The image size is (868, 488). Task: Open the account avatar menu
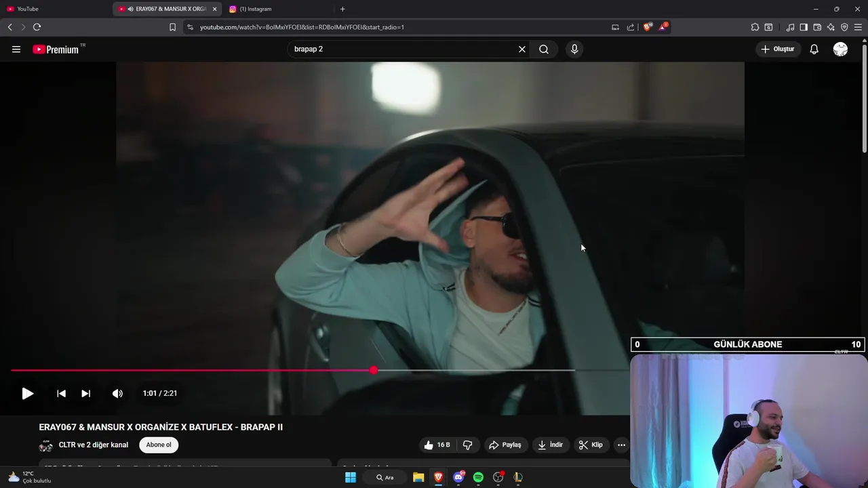840,49
